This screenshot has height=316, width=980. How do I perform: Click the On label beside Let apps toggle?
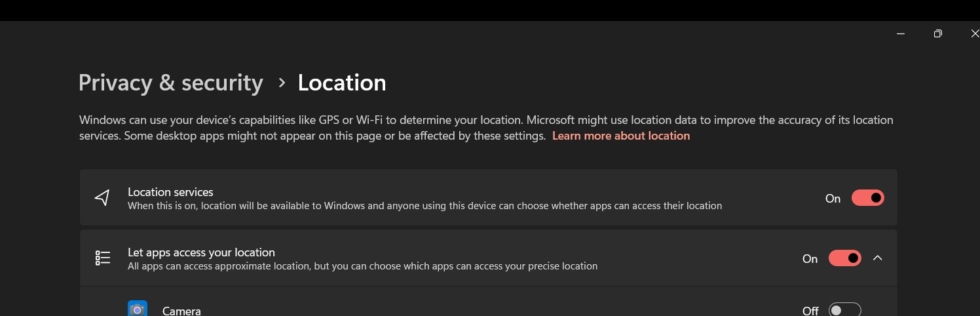pos(810,259)
